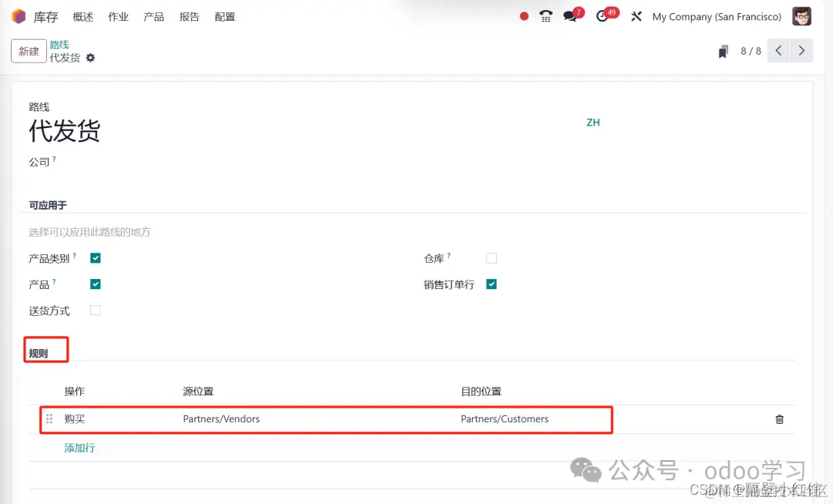This screenshot has width=833, height=504.
Task: Click the gear actions icon beside 代发货
Action: (x=90, y=57)
